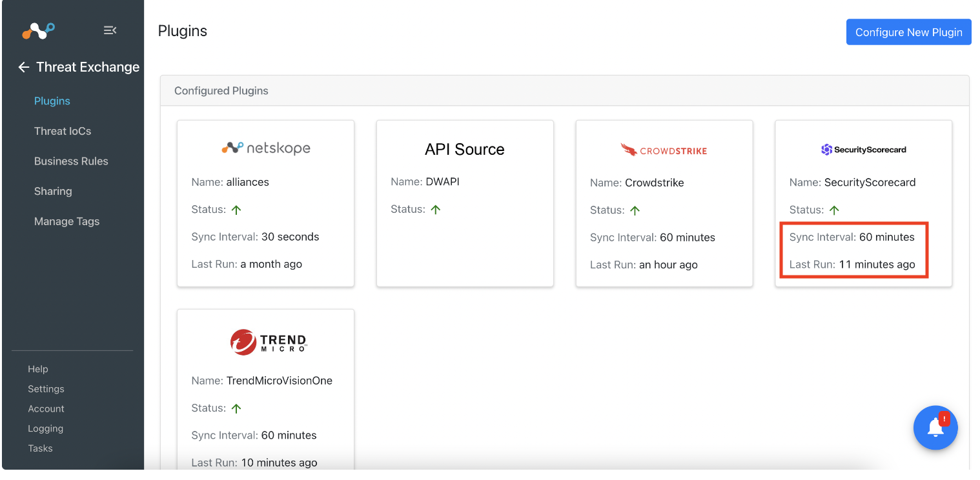Image resolution: width=980 pixels, height=480 pixels.
Task: Go back using Threat Exchange arrow
Action: click(24, 67)
